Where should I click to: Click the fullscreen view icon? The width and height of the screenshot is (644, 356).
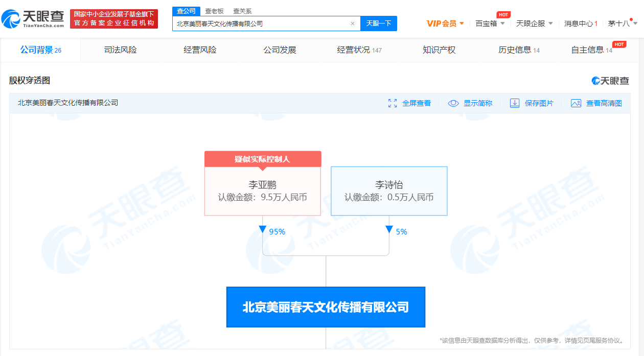[393, 103]
